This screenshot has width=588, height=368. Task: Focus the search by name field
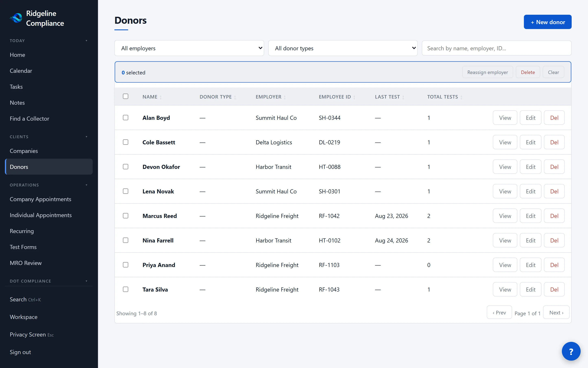pos(496,48)
